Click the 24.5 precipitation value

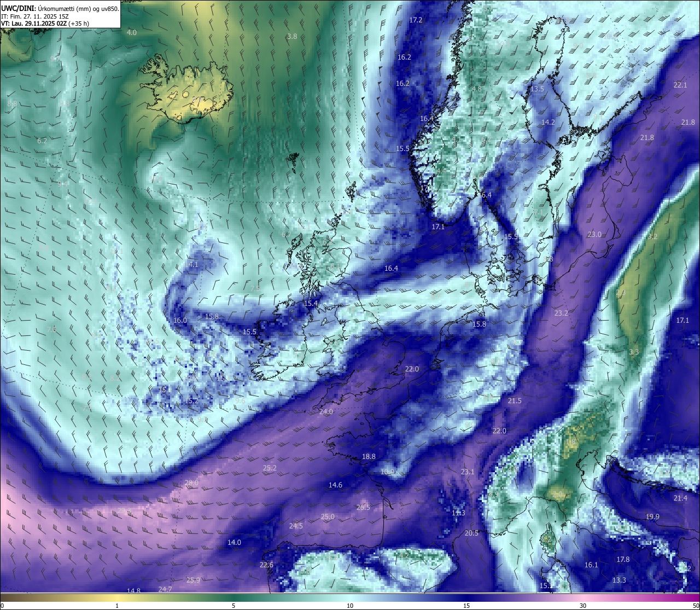coord(296,526)
